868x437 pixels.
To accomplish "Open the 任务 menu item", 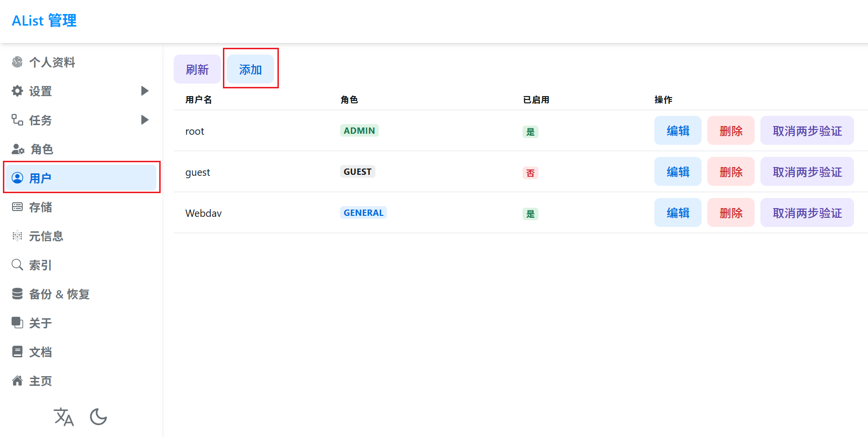I will (81, 120).
